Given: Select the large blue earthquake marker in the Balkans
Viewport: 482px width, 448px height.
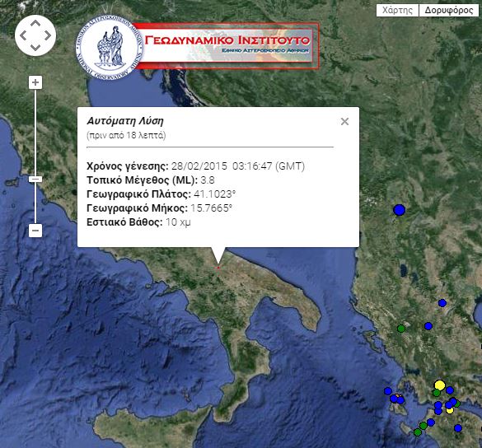Looking at the screenshot, I should 399,210.
